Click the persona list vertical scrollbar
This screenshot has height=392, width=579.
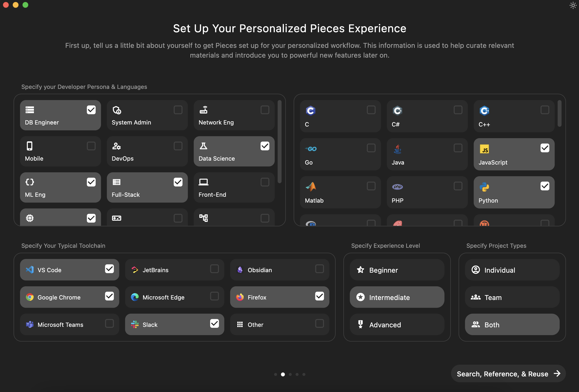click(279, 142)
